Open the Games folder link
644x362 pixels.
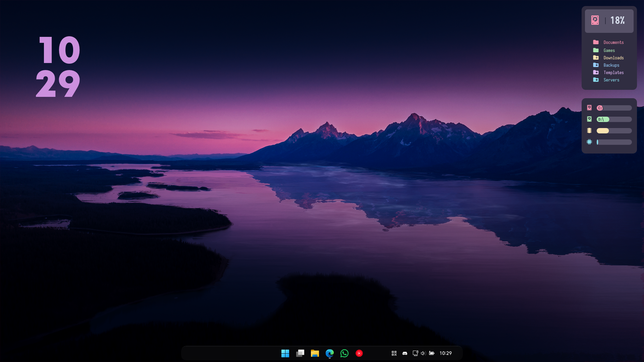pyautogui.click(x=609, y=51)
